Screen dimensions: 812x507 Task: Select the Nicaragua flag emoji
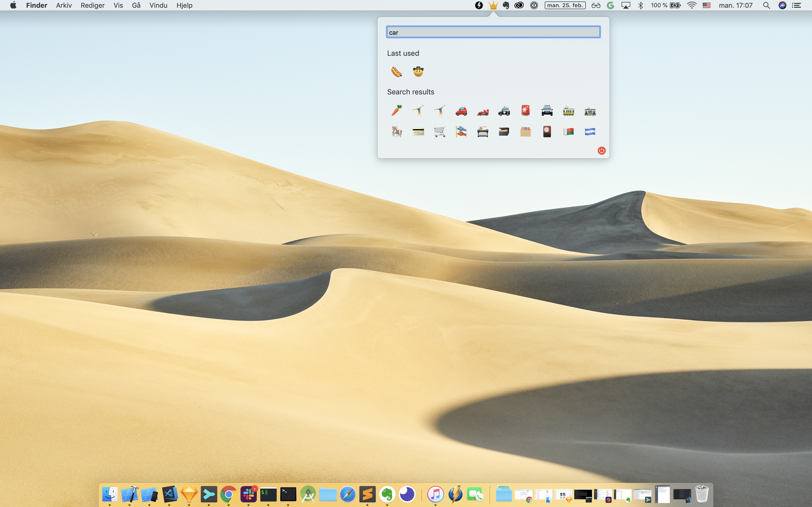(590, 132)
